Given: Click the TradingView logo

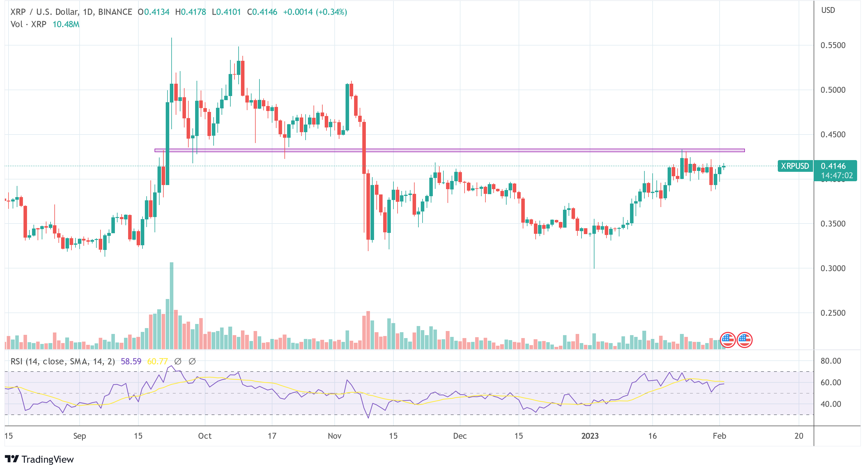Looking at the screenshot, I should (39, 459).
